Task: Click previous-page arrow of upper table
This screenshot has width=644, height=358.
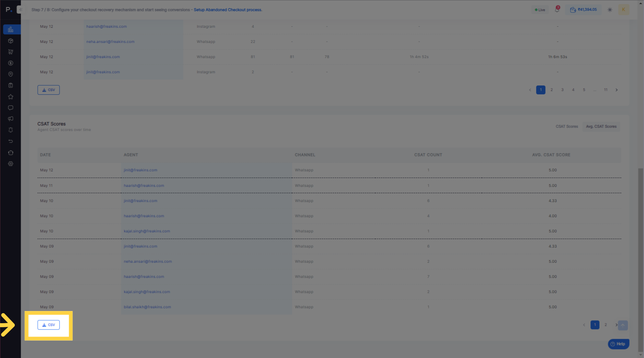Action: point(530,90)
